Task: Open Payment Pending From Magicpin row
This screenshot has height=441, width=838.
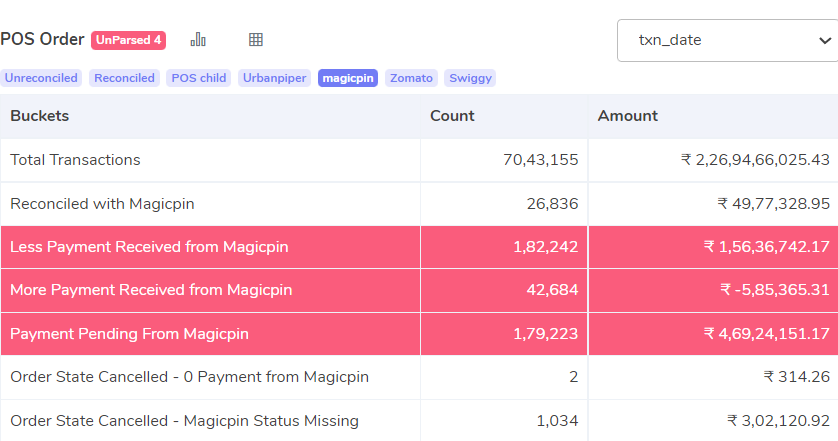Action: [x=420, y=334]
